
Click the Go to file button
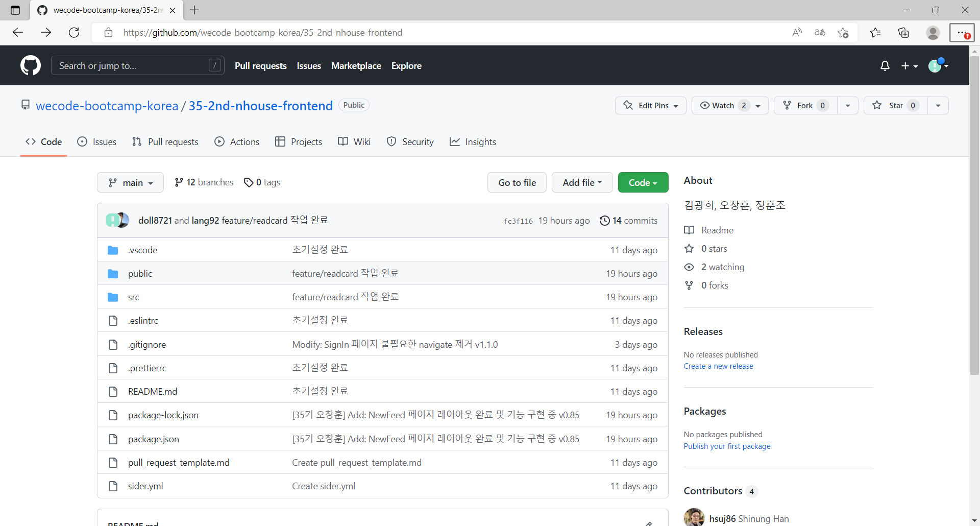tap(517, 182)
